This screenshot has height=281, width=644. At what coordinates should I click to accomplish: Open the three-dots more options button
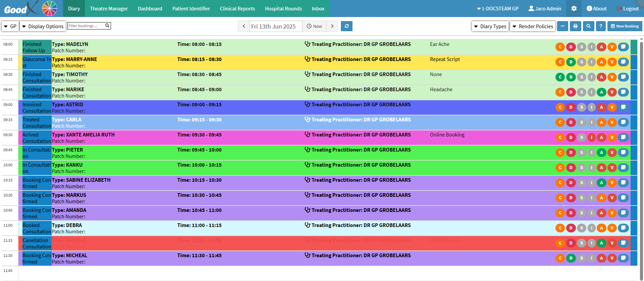(x=562, y=26)
